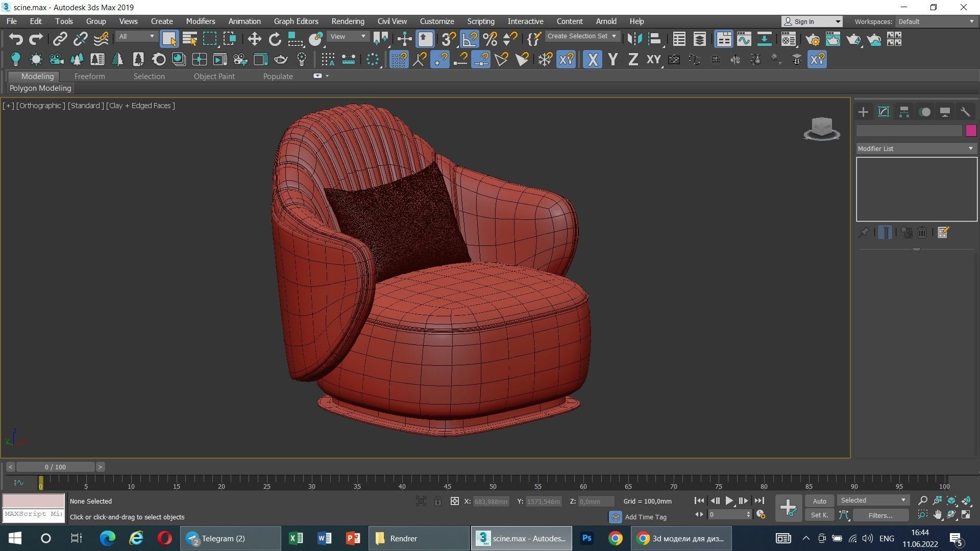
Task: Click the pink object color swatch
Action: tap(971, 131)
